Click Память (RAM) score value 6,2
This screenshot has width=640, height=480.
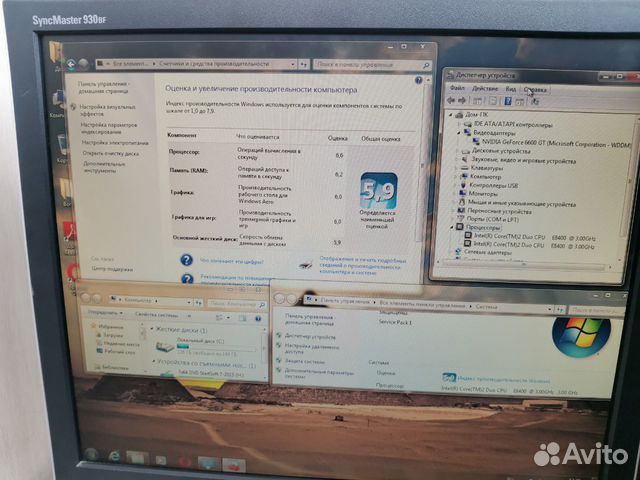point(339,174)
